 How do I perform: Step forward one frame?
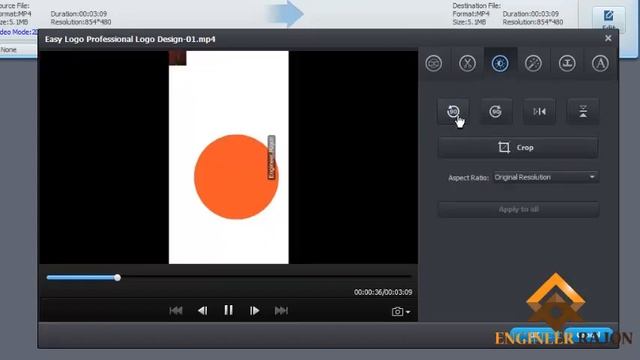(x=254, y=311)
